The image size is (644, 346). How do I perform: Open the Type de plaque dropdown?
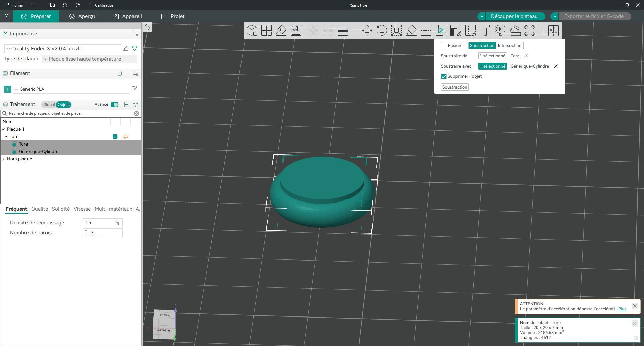pyautogui.click(x=89, y=59)
